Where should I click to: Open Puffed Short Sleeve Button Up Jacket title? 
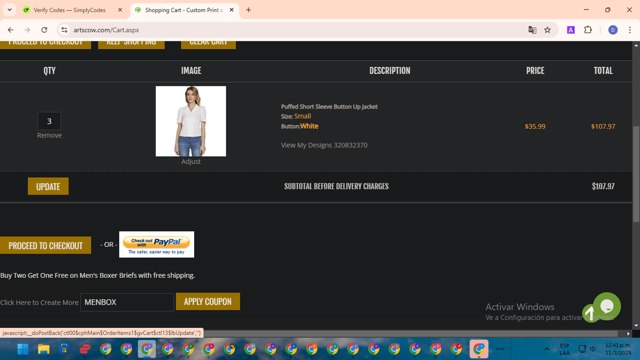(329, 107)
